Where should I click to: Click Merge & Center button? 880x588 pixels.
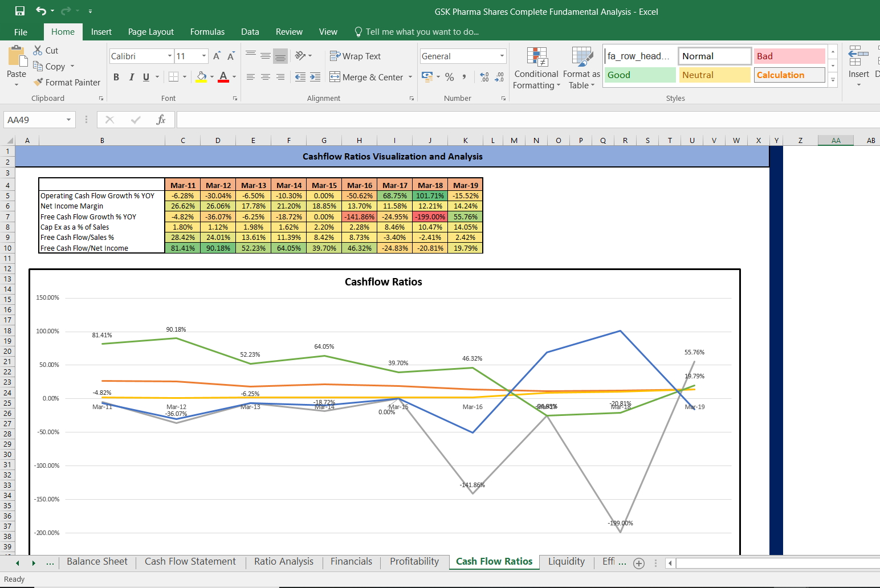pos(366,77)
